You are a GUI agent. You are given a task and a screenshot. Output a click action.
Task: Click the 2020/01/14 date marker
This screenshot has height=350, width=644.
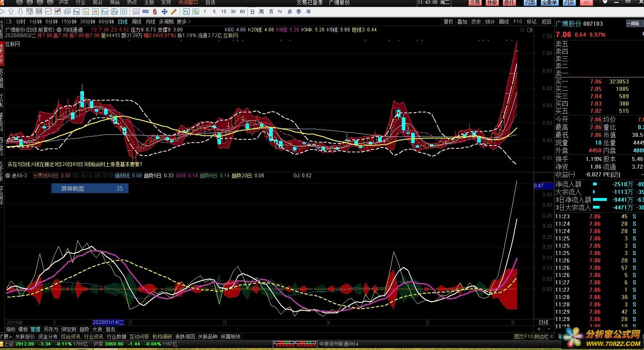(x=108, y=322)
